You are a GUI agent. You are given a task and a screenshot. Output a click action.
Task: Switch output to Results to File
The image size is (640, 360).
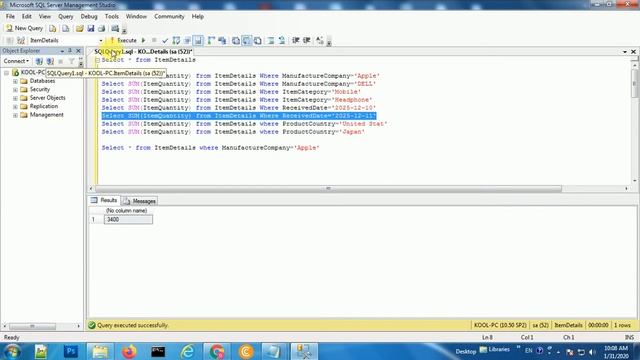pyautogui.click(x=258, y=40)
